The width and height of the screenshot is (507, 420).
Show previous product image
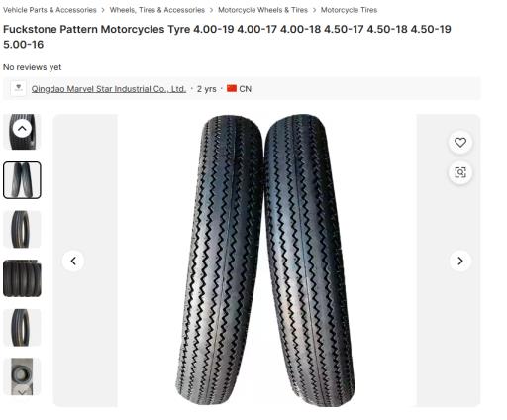click(x=73, y=261)
